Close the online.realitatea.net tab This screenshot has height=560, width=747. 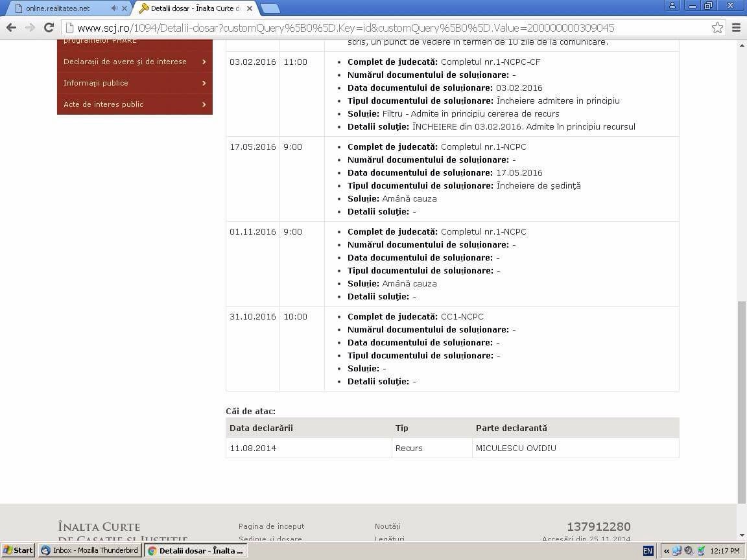(124, 8)
